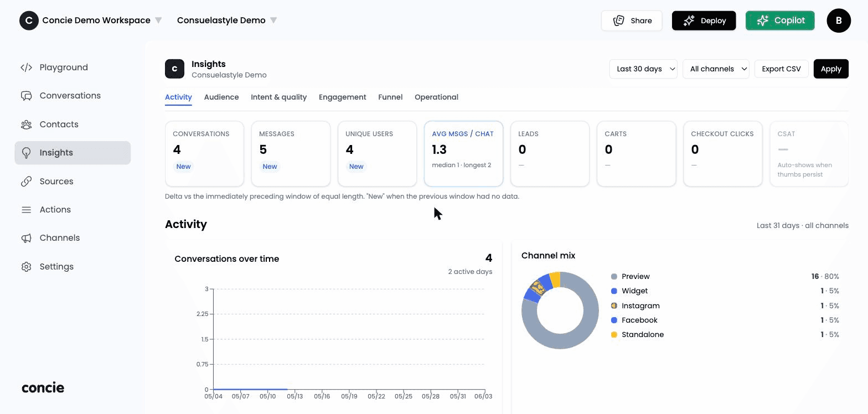Select the Messages metric card
Viewport: 868px width, 414px height.
pos(291,154)
